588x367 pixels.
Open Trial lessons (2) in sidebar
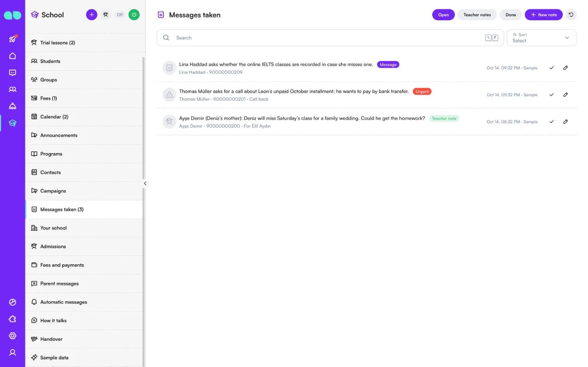(85, 43)
